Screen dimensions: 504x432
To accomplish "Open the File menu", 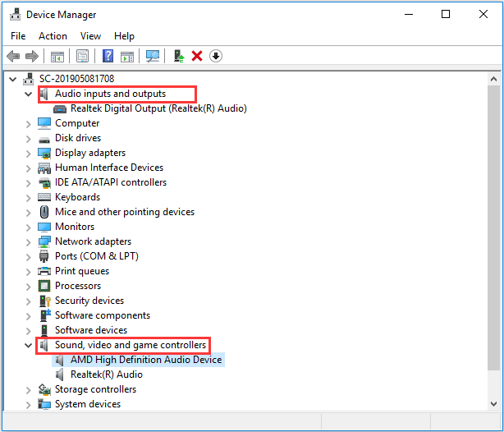I will click(18, 36).
